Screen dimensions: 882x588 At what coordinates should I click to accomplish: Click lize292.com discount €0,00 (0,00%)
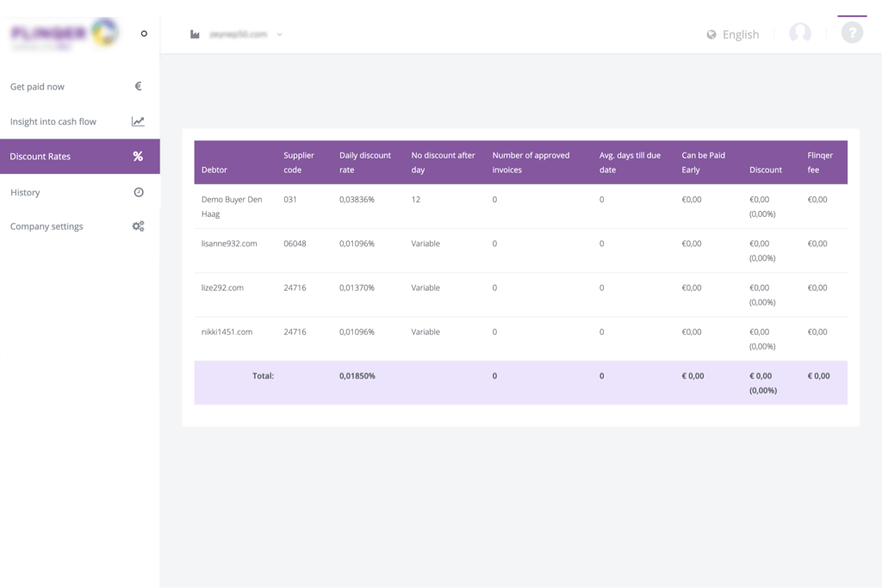[x=762, y=294]
